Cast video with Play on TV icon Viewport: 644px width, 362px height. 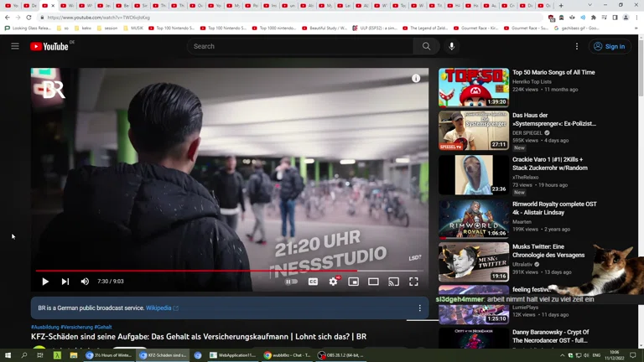pos(393,282)
